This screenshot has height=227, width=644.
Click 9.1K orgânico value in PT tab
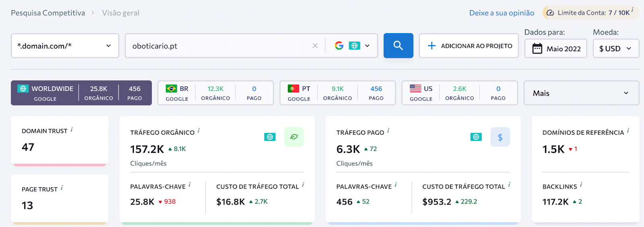click(x=337, y=89)
